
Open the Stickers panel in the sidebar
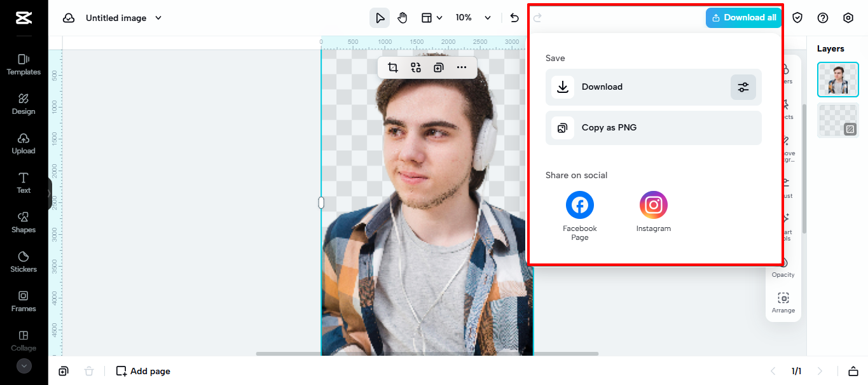(24, 262)
